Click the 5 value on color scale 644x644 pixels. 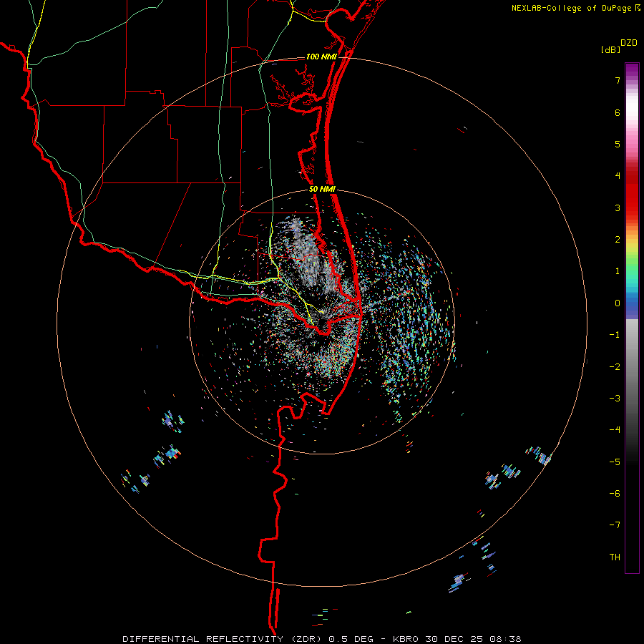(618, 144)
